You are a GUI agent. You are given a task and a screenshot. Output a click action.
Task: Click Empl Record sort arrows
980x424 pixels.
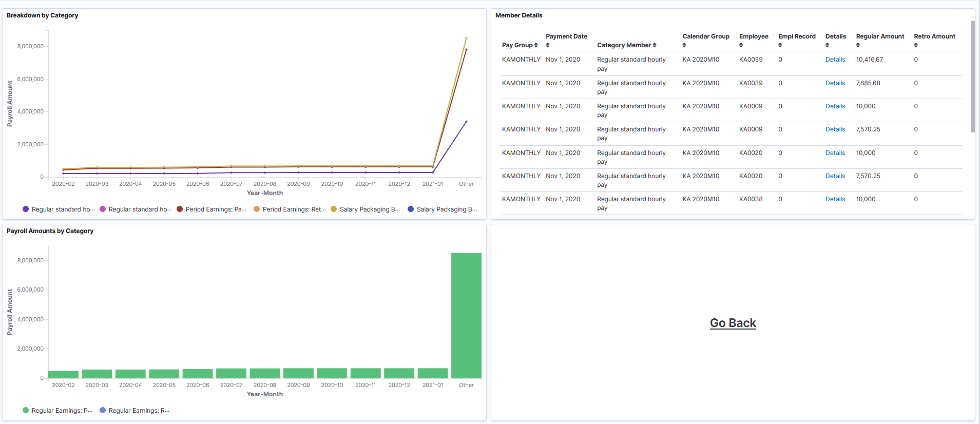tap(780, 45)
